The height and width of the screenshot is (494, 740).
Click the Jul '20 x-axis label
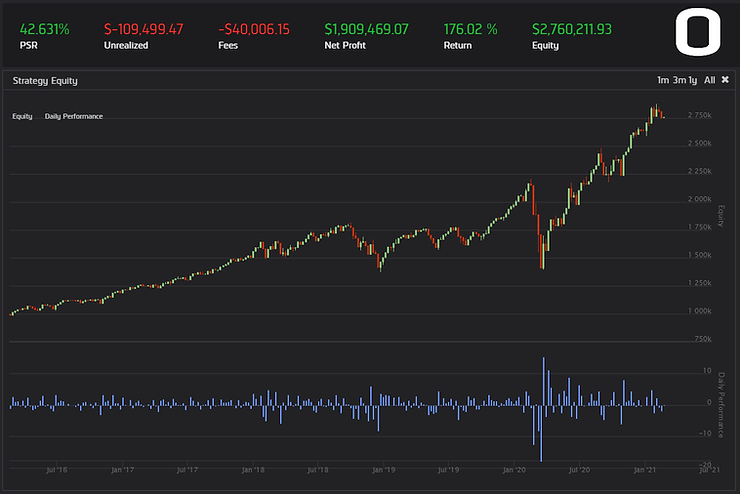pyautogui.click(x=579, y=470)
